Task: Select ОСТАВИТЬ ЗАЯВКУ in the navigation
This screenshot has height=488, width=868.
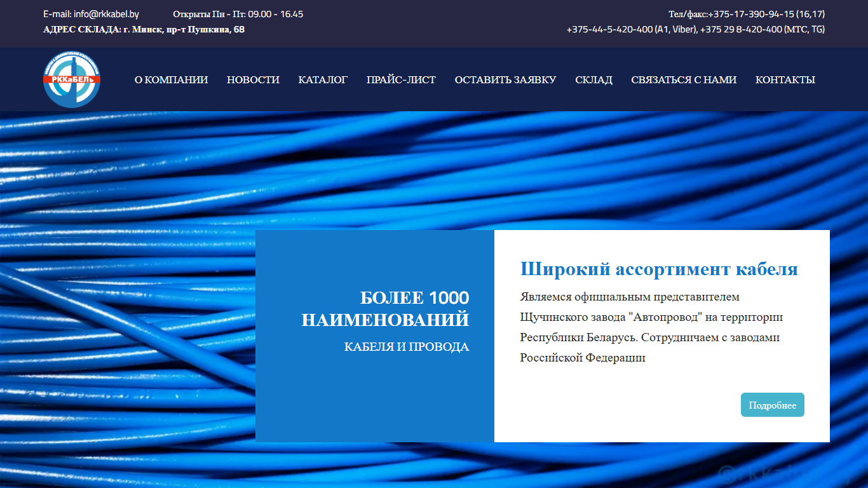Action: pos(505,80)
